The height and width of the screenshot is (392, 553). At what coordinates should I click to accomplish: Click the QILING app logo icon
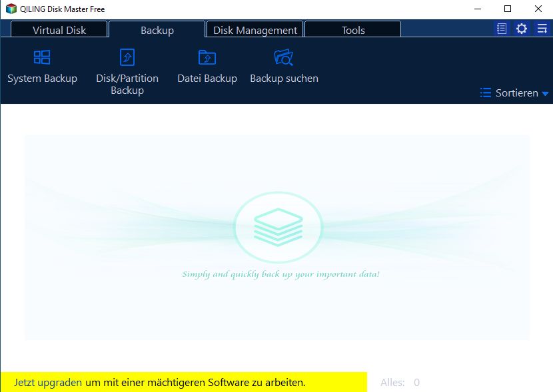click(11, 9)
